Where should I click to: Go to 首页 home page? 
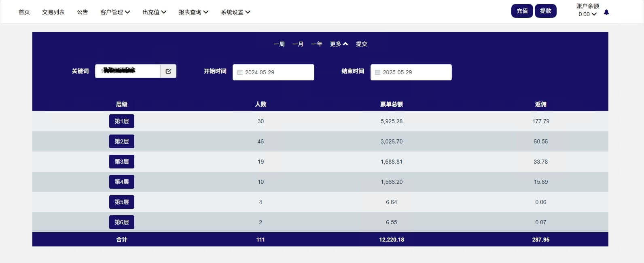click(x=24, y=12)
